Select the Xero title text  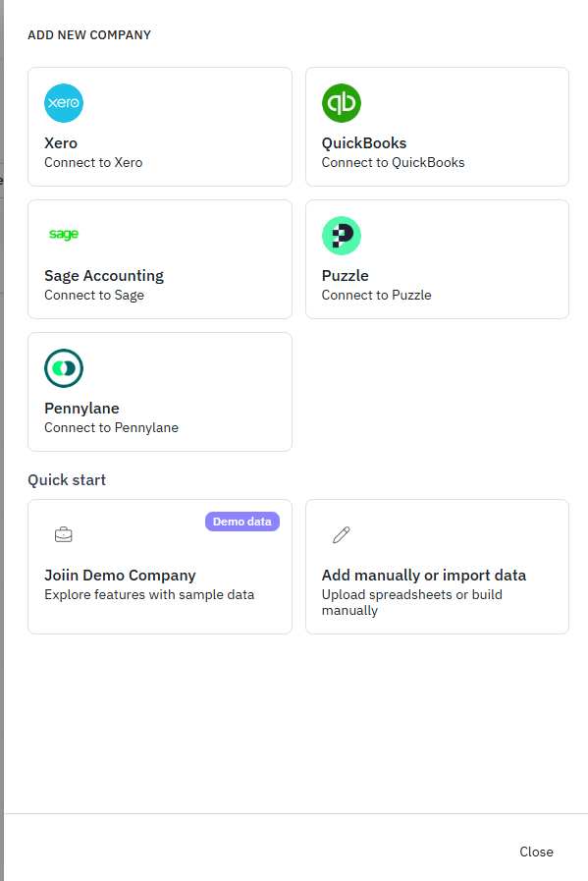coord(61,143)
